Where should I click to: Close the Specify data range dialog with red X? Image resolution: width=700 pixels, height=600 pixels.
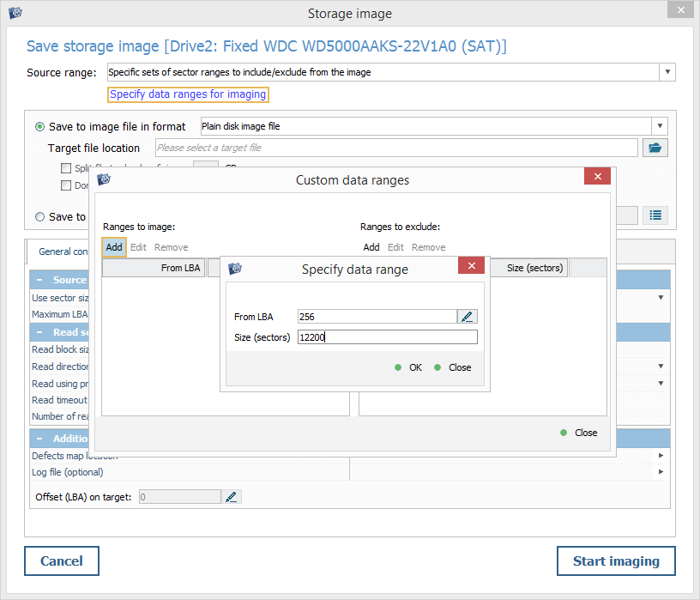coord(471,267)
